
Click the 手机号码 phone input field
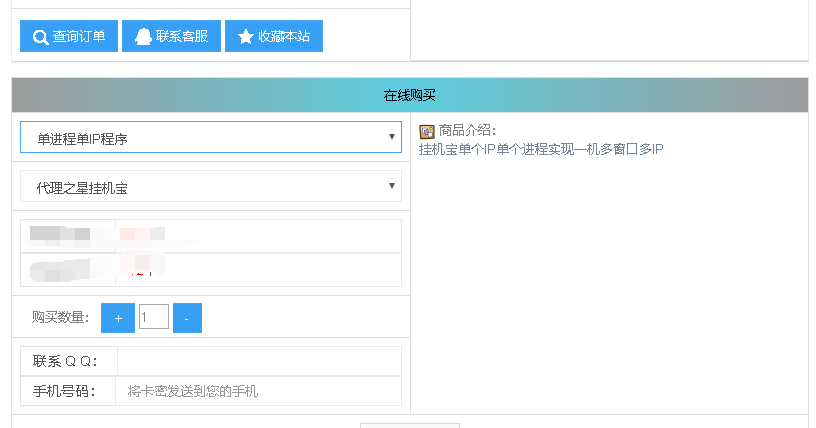pyautogui.click(x=258, y=391)
